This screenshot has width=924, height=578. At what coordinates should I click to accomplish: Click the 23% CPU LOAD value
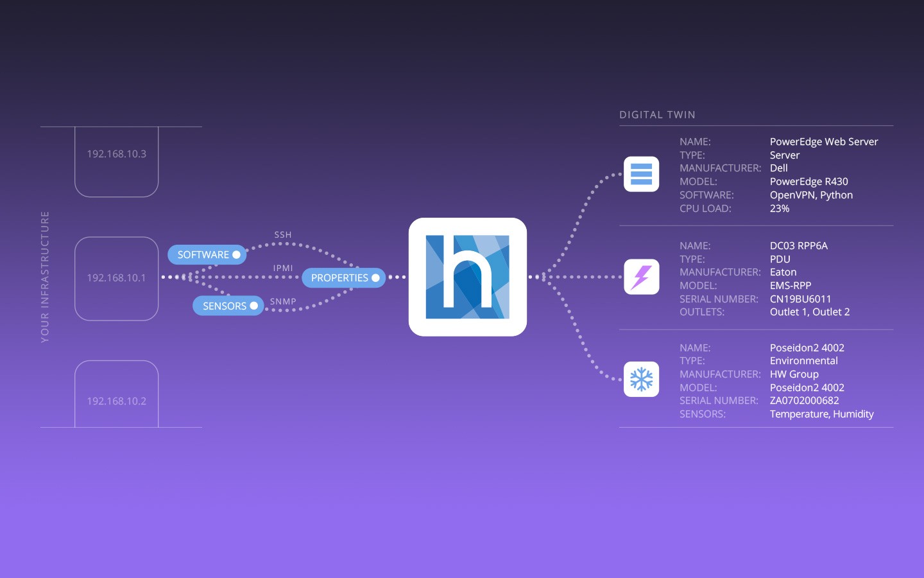click(778, 208)
